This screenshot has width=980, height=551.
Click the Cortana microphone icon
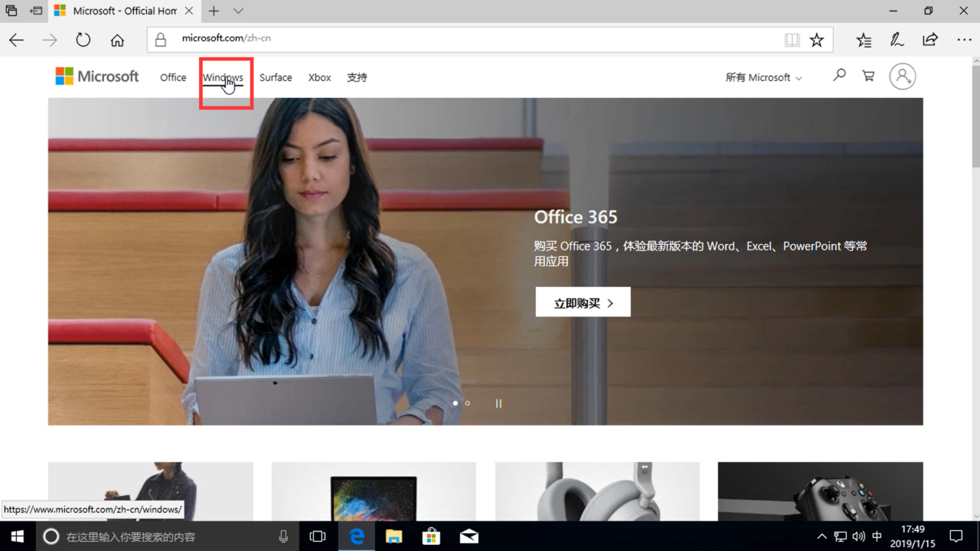pos(283,536)
